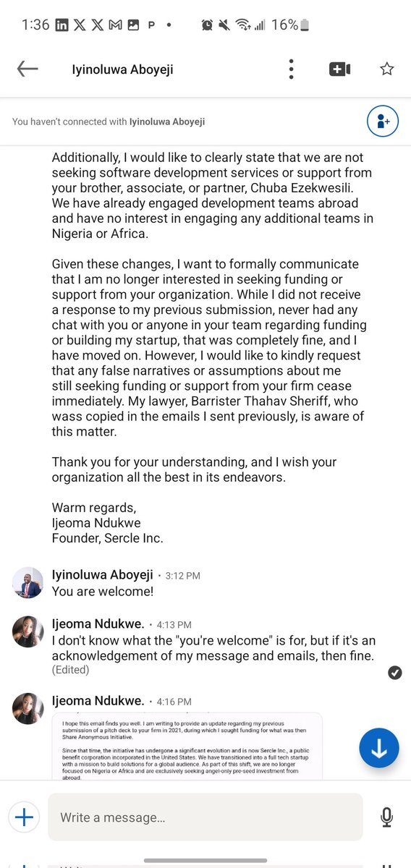Tap Iyinoluwa Aboyeji sender name at 3:12 PM
Image resolution: width=411 pixels, height=868 pixels.
coord(102,575)
